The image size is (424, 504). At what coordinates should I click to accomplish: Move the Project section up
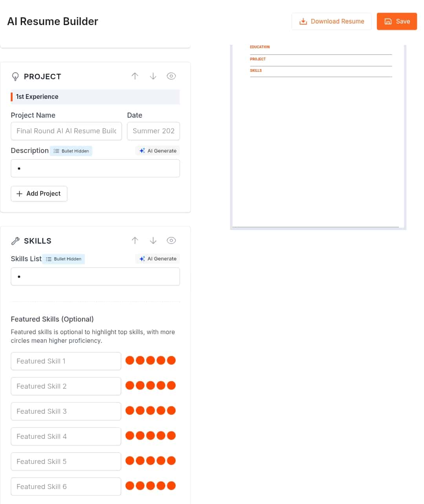135,76
